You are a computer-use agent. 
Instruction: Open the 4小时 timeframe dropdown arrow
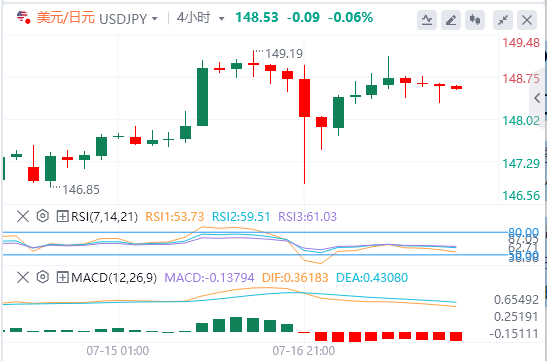(x=222, y=18)
